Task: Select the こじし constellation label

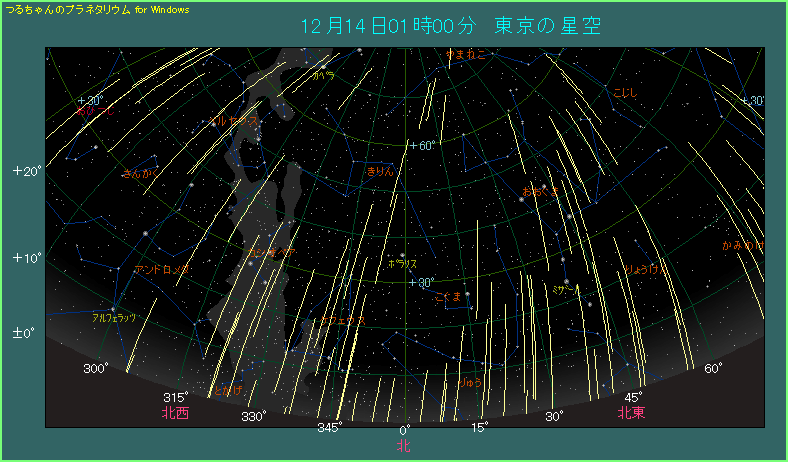Action: pyautogui.click(x=625, y=93)
